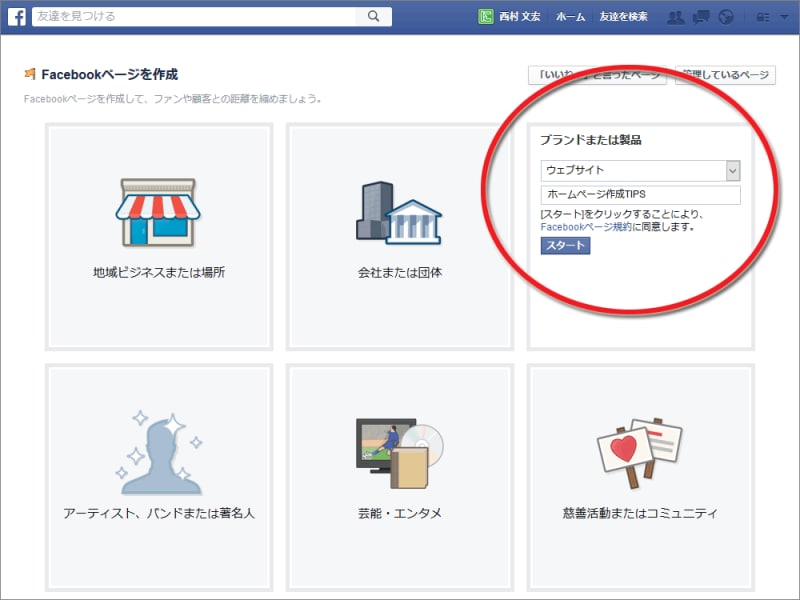Go to ホーム in the top bar
This screenshot has height=600, width=800.
tap(569, 16)
